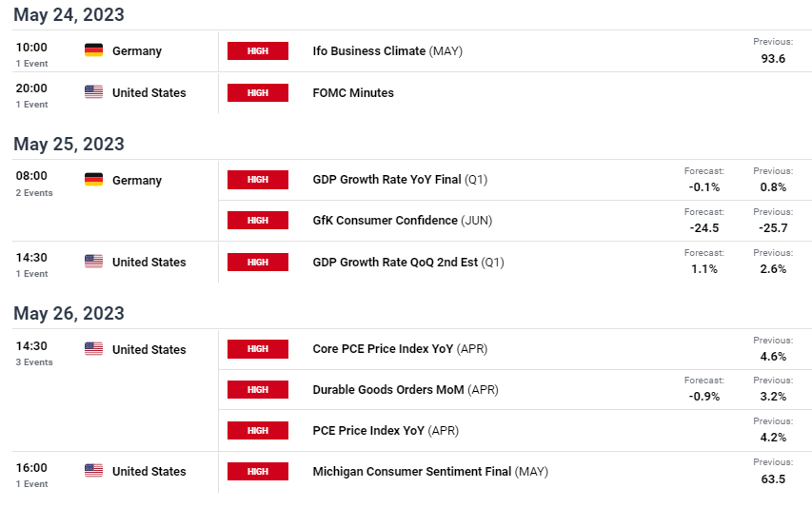Click HIGH badge for GfK Consumer Confidence
Image resolution: width=812 pixels, height=508 pixels.
[x=258, y=221]
